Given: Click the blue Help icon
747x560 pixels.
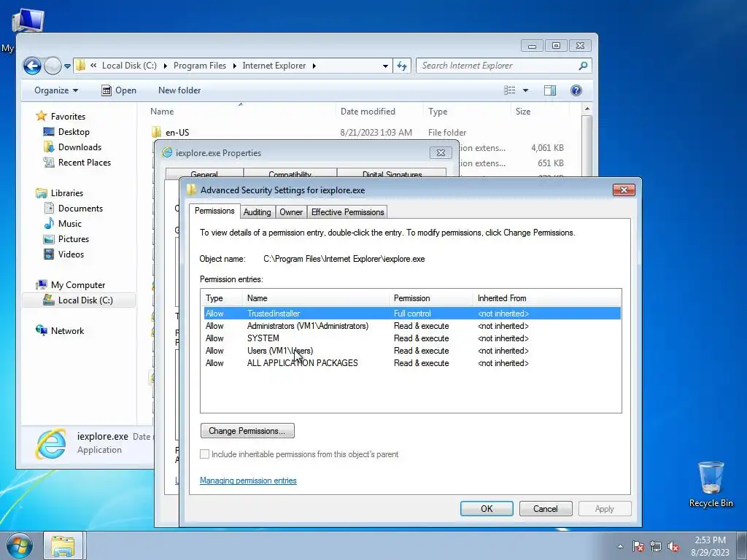Looking at the screenshot, I should tap(576, 90).
